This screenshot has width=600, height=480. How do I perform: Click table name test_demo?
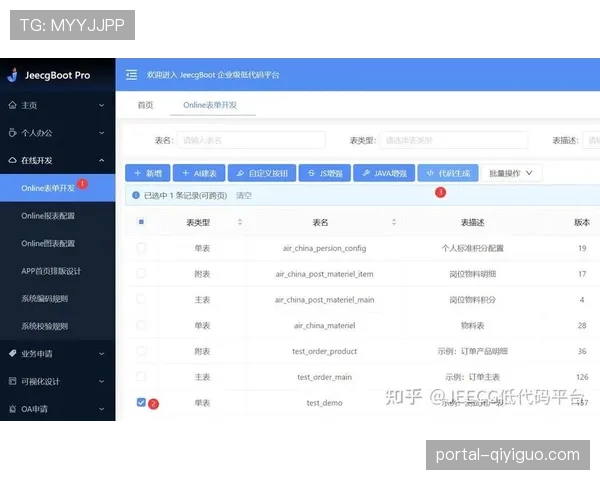tap(324, 403)
